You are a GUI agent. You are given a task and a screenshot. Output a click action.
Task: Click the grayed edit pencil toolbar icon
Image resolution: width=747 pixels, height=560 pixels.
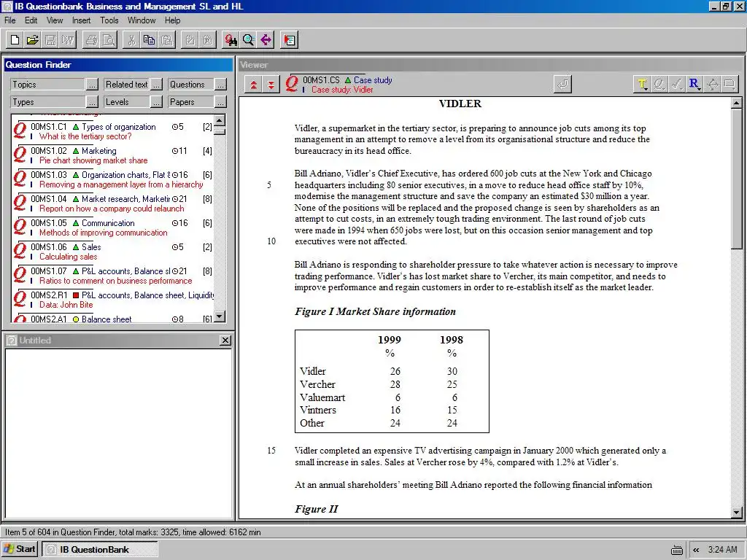190,40
